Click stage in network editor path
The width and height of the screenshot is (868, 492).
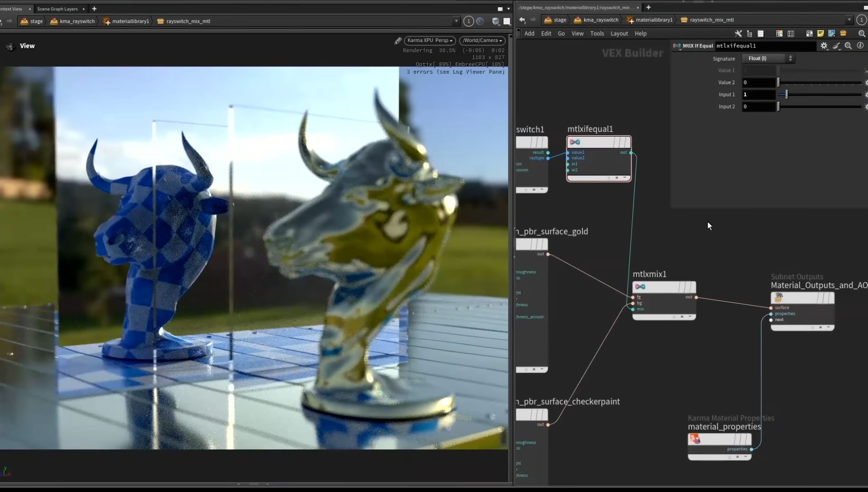[x=555, y=19]
